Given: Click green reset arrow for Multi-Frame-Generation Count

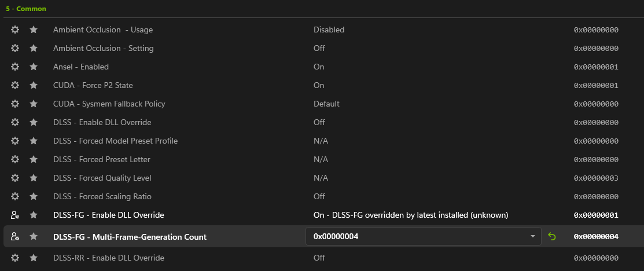Looking at the screenshot, I should (x=551, y=236).
